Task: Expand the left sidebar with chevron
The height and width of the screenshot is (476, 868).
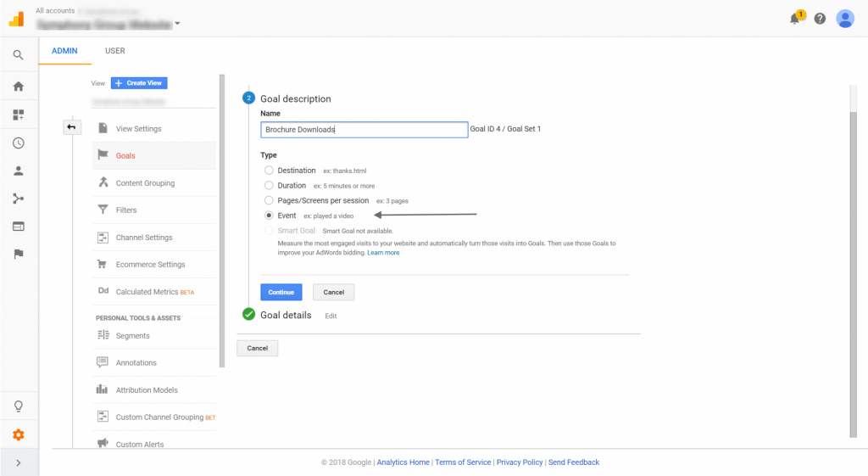Action: click(x=18, y=462)
